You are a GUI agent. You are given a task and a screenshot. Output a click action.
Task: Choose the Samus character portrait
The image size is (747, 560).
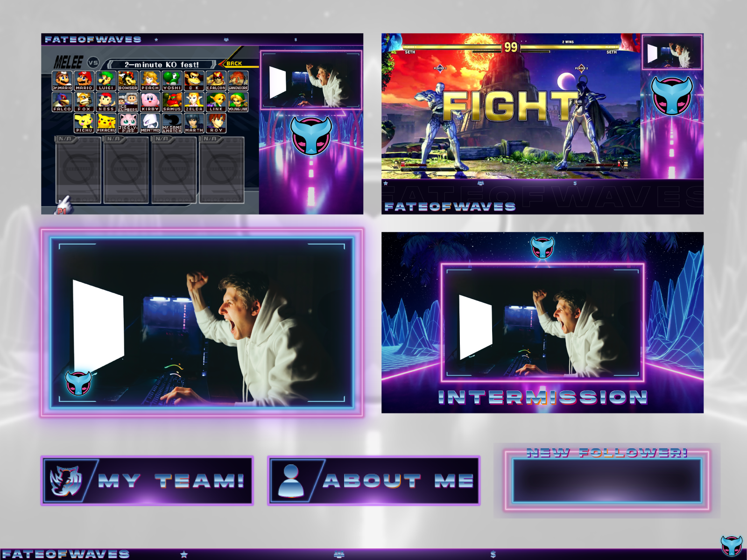click(172, 102)
